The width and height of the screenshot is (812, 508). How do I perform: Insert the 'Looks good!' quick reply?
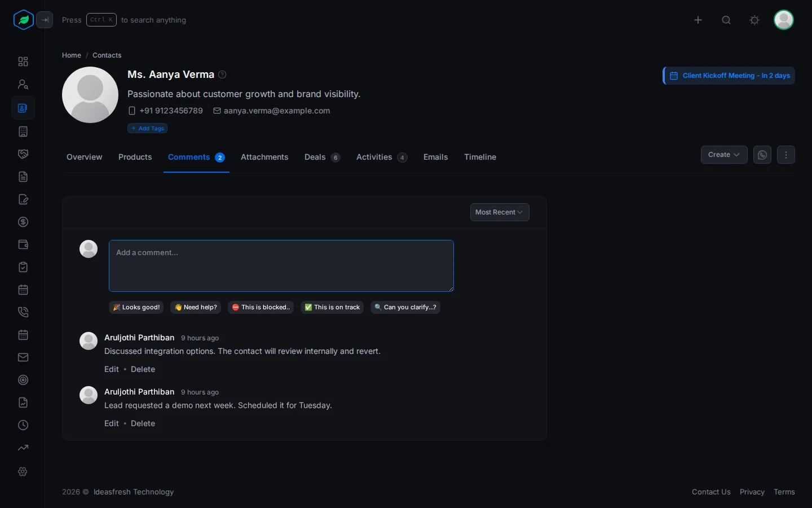(136, 307)
